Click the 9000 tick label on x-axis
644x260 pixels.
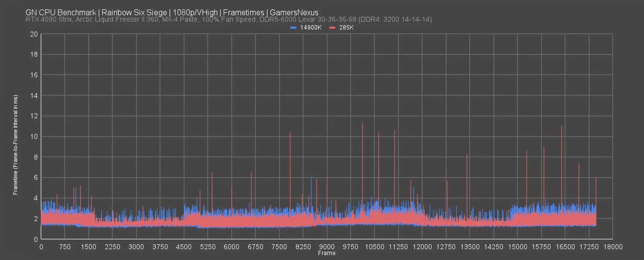tap(327, 247)
